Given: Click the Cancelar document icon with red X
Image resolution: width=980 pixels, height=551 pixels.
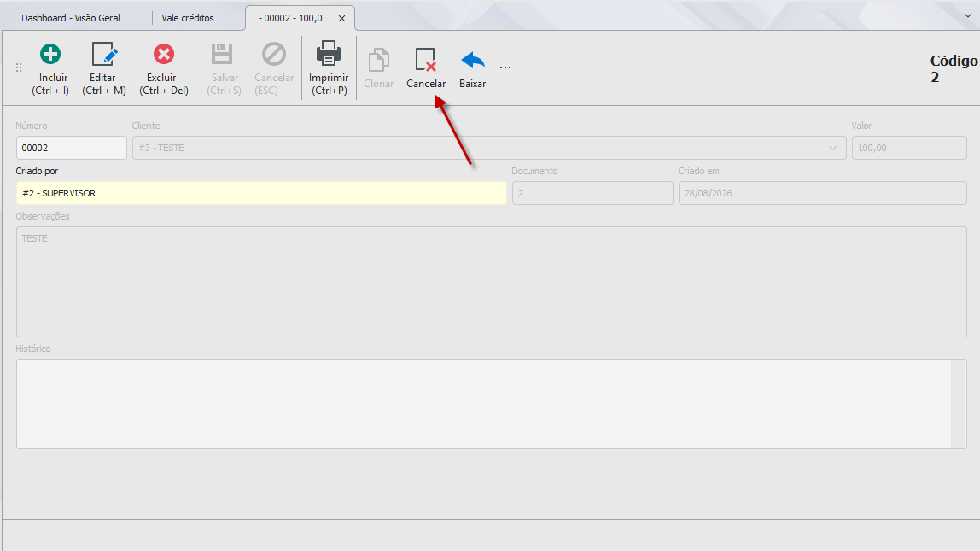Looking at the screenshot, I should click(x=426, y=60).
